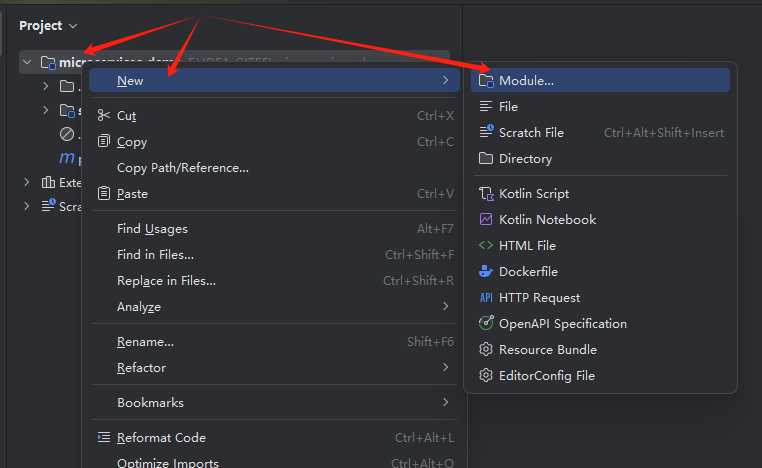
Task: Select Directory from New submenu
Action: (x=525, y=159)
